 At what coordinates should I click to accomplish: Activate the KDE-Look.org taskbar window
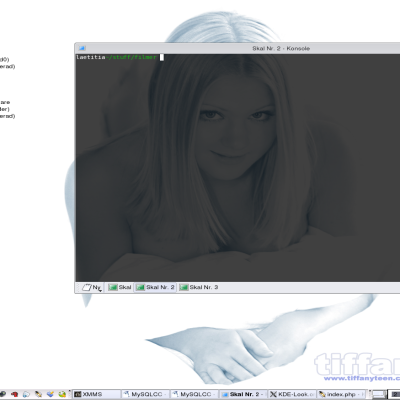click(x=292, y=394)
